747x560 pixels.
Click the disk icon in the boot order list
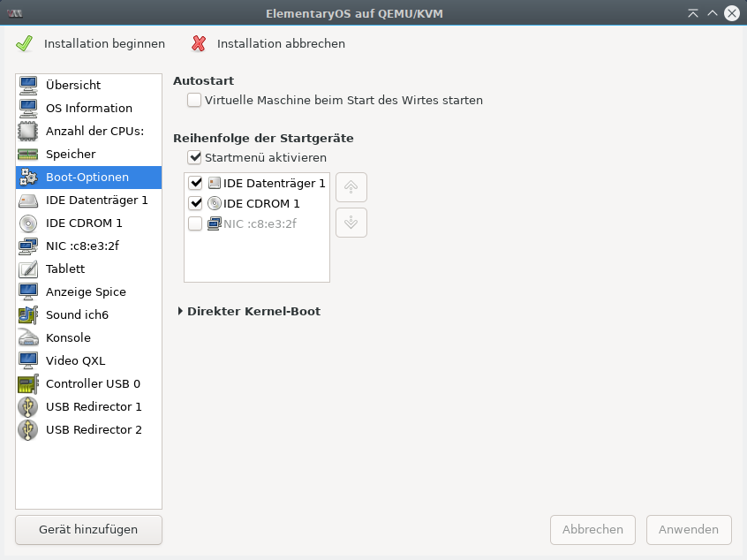pos(215,183)
